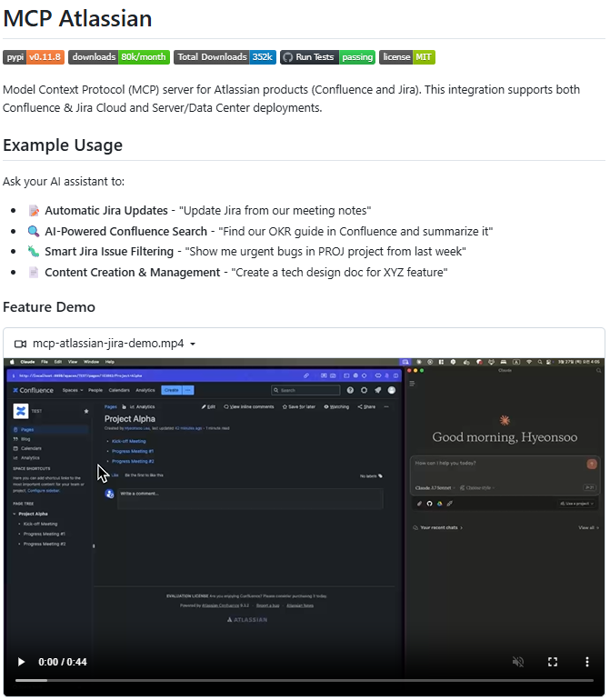
Task: Click the license MIT badge
Action: (x=407, y=57)
